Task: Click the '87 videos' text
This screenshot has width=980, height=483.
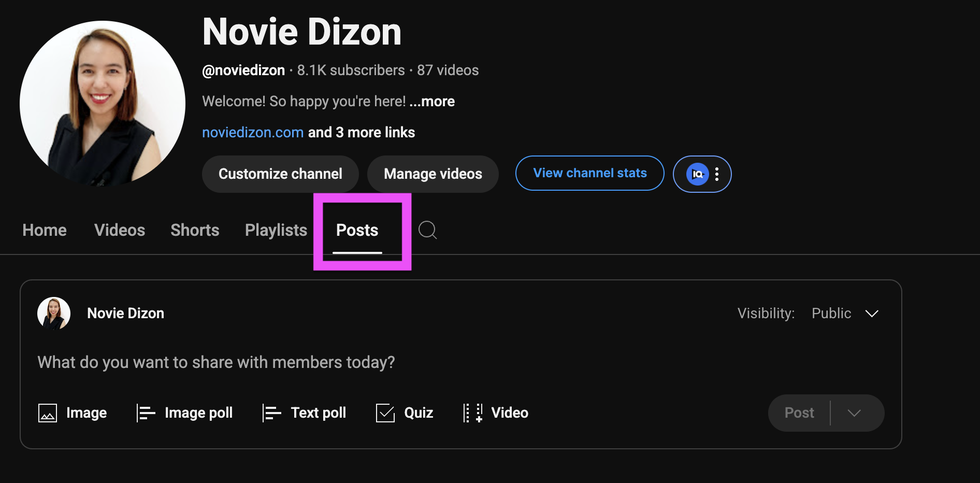Action: pos(448,70)
